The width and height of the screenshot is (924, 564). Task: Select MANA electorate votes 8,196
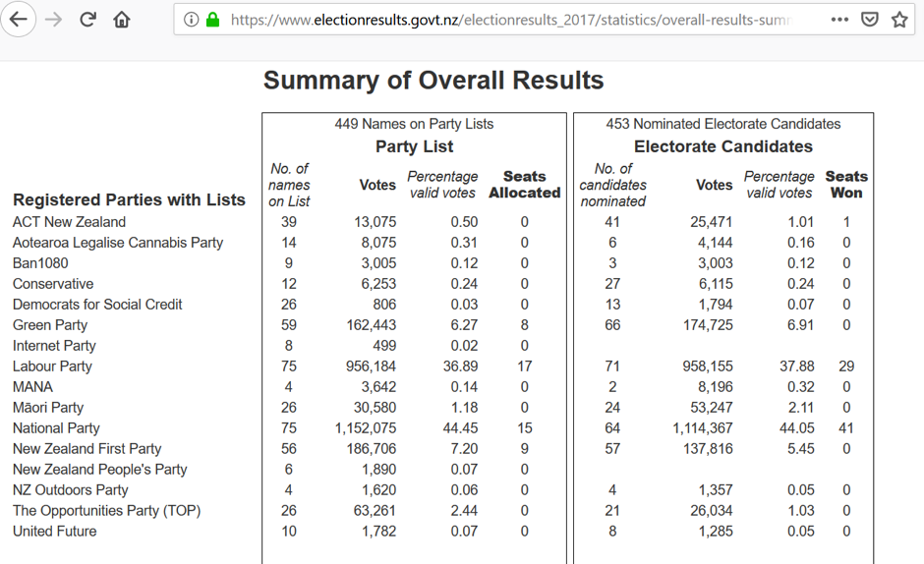[716, 387]
